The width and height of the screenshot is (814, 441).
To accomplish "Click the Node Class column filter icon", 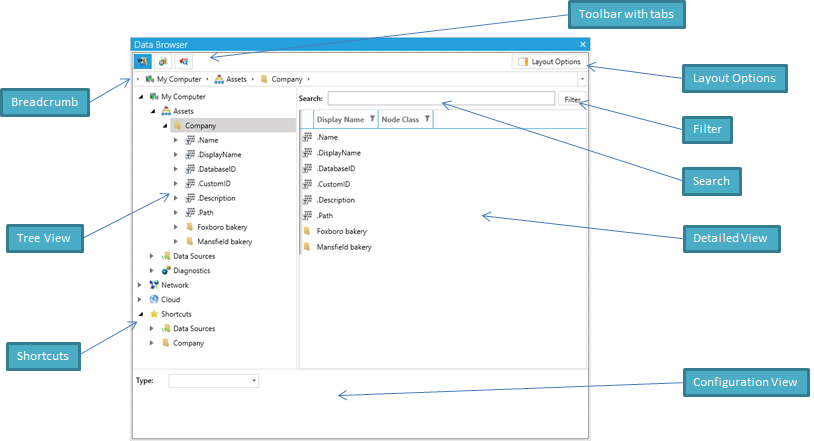I will (427, 120).
